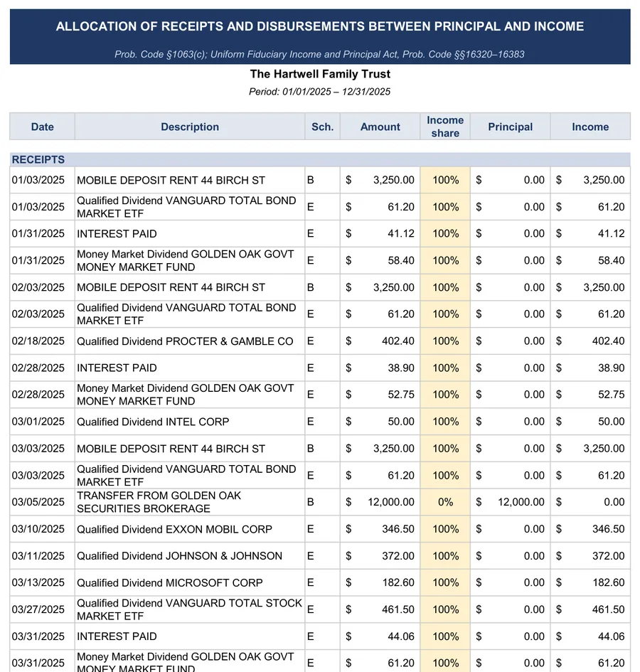Select the 02/03/2025 MOBILE DEPOSIT RENT description
Screen dimensions: 640x672
point(171,287)
